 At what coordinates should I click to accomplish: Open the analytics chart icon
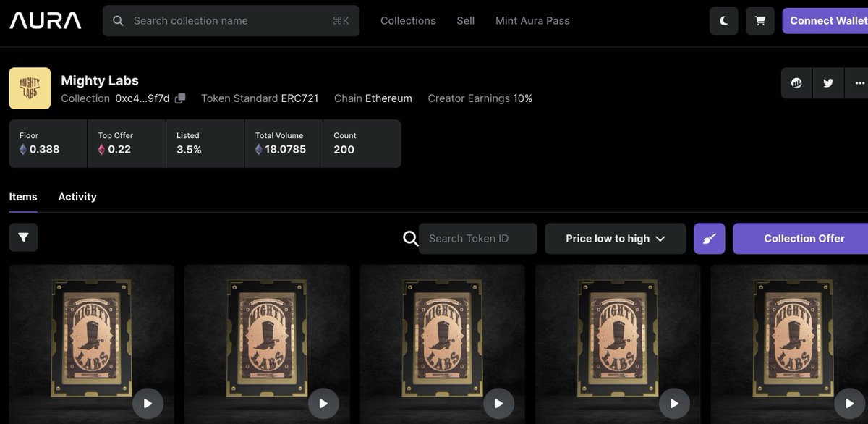[x=796, y=83]
